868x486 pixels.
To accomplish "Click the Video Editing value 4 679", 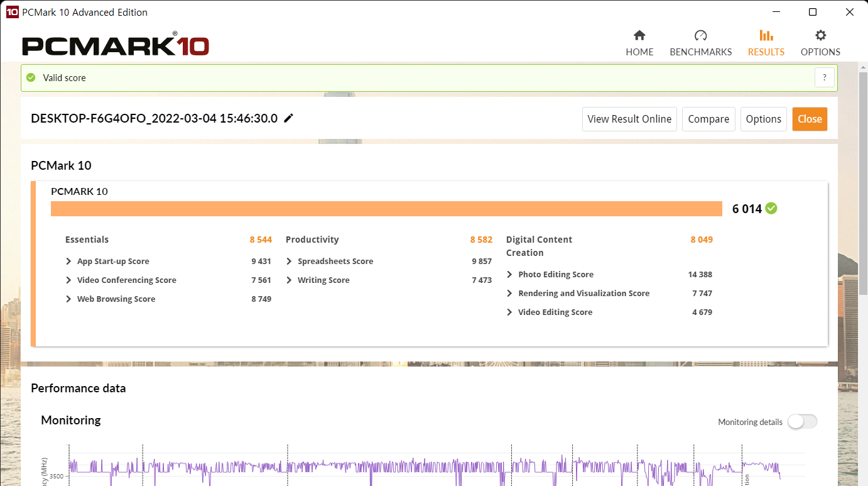I will 702,312.
